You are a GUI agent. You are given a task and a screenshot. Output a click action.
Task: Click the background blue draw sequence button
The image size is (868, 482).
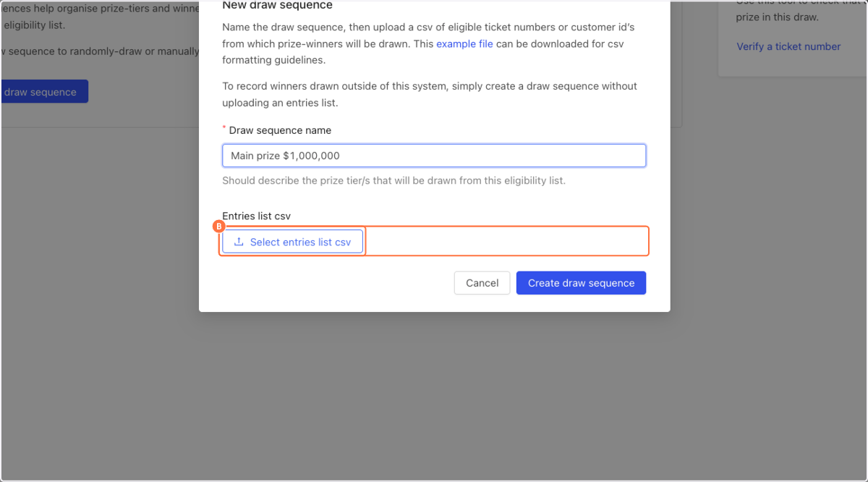[x=43, y=92]
